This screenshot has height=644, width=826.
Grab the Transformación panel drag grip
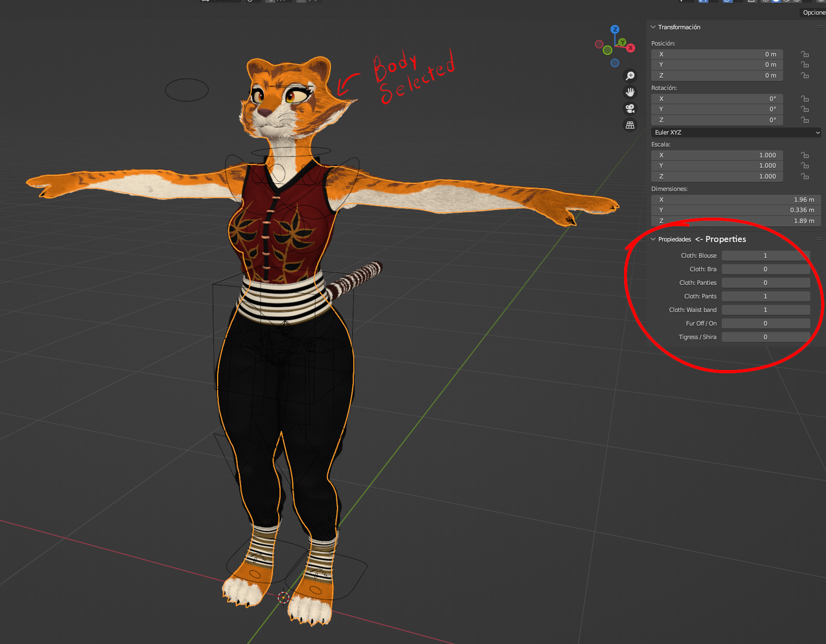819,27
